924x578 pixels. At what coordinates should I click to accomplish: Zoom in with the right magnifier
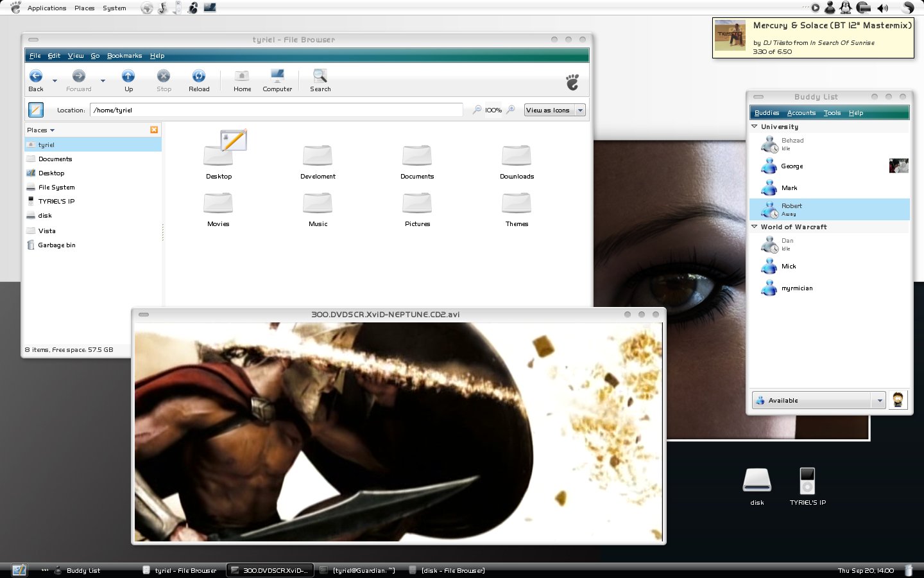click(x=511, y=110)
